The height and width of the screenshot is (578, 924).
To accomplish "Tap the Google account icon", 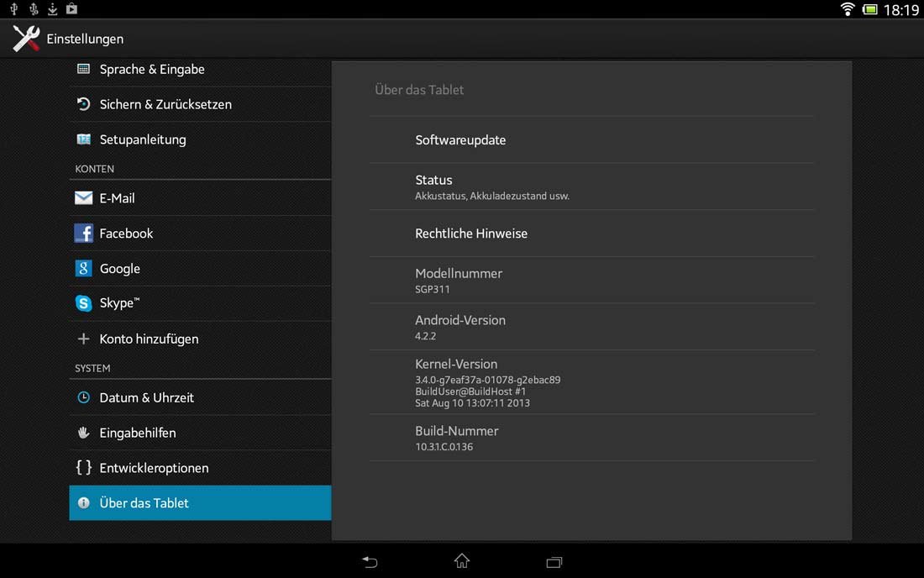I will 84,268.
